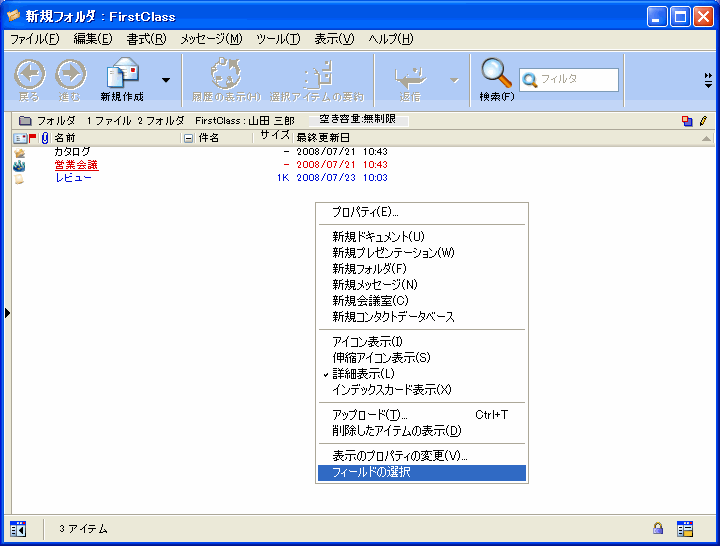Click the pencil icon in summary bar

703,120
